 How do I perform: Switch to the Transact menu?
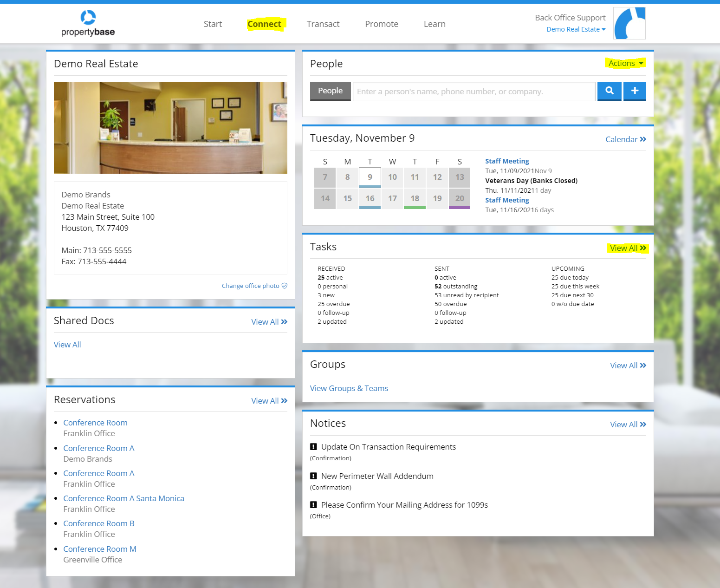(x=323, y=24)
